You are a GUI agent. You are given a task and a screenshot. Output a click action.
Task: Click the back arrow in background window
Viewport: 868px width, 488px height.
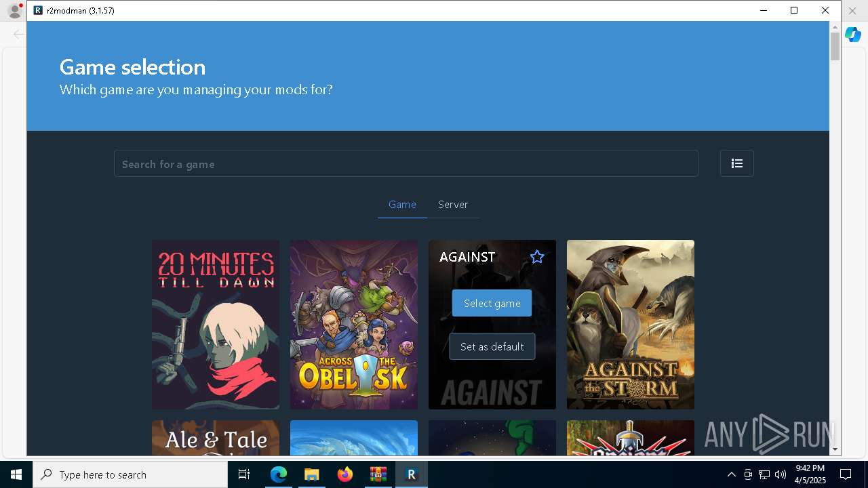[18, 34]
